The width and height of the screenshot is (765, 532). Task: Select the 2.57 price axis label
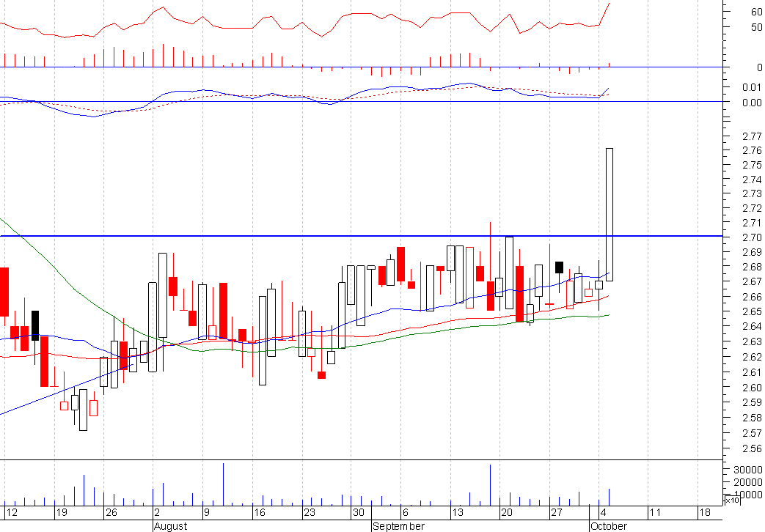click(752, 433)
